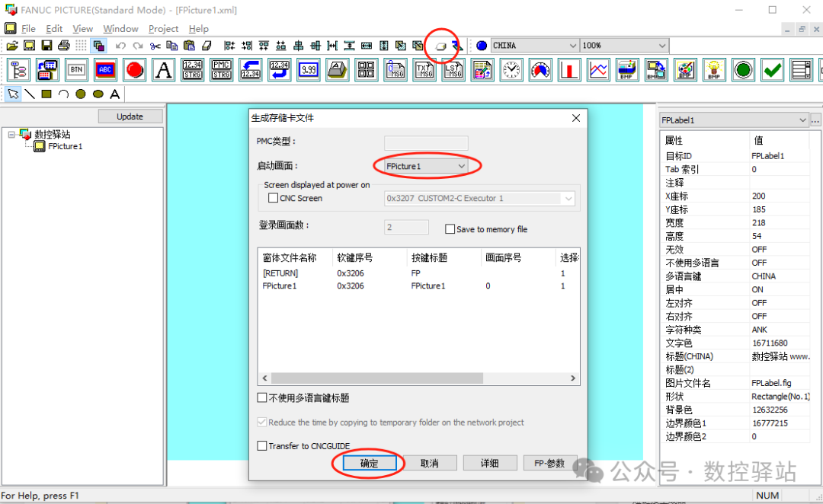Insert the light bulb BMP control
The height and width of the screenshot is (504, 823).
click(714, 70)
